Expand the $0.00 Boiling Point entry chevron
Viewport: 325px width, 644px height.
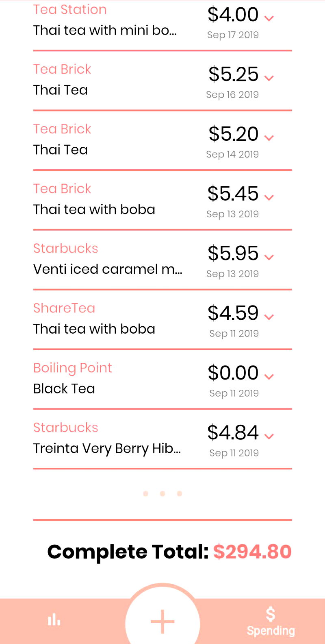(269, 376)
